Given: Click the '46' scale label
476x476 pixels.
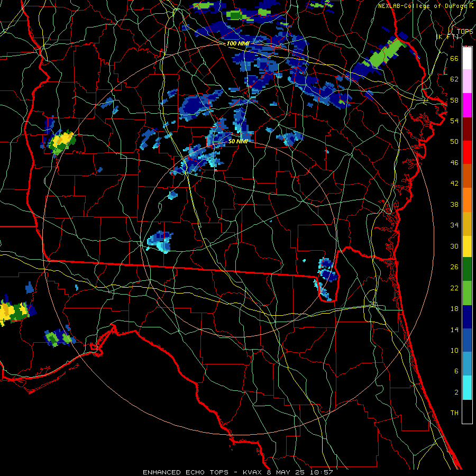Looking at the screenshot, I should coord(454,163).
